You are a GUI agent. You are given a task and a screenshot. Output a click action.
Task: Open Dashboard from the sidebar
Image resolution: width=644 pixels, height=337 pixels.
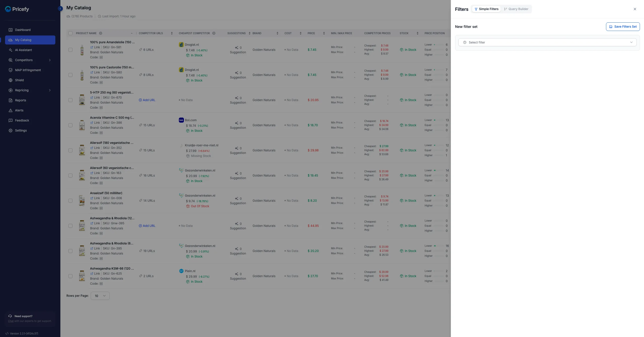pyautogui.click(x=30, y=30)
